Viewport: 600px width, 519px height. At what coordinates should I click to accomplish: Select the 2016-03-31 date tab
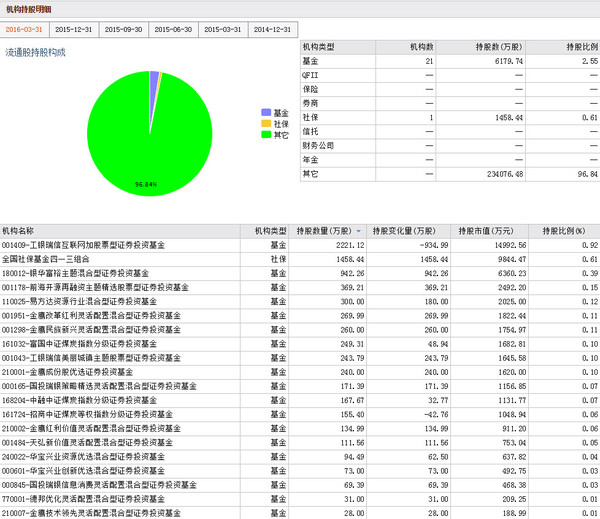tap(24, 29)
